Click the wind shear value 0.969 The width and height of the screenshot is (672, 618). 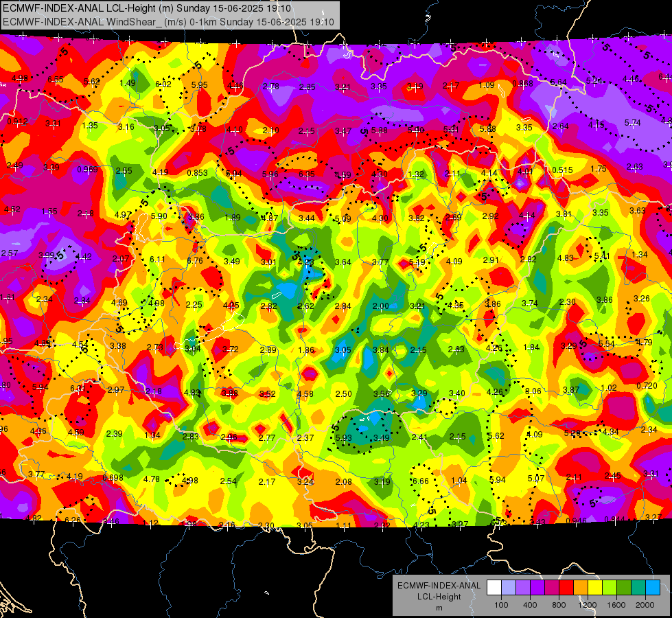[87, 170]
